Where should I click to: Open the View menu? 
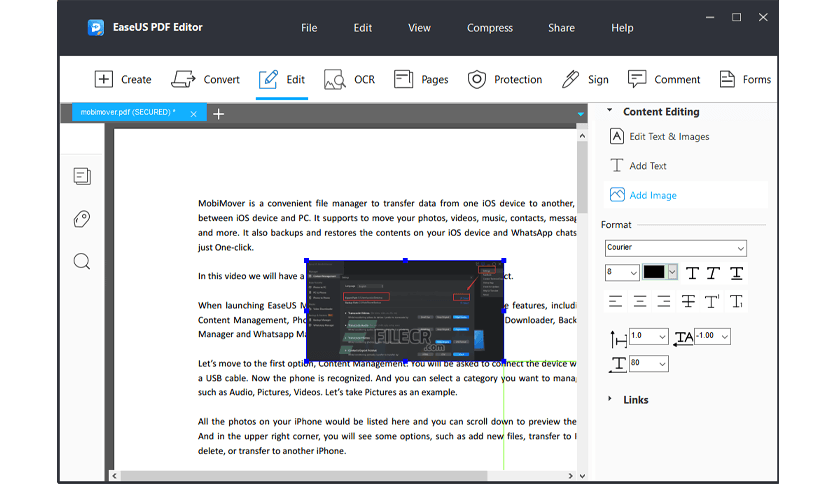(419, 28)
